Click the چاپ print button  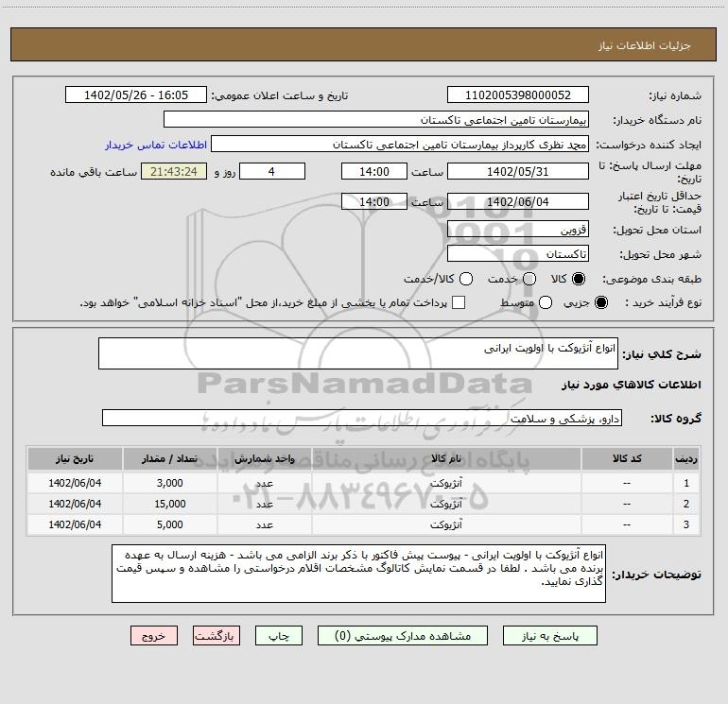pos(279,636)
